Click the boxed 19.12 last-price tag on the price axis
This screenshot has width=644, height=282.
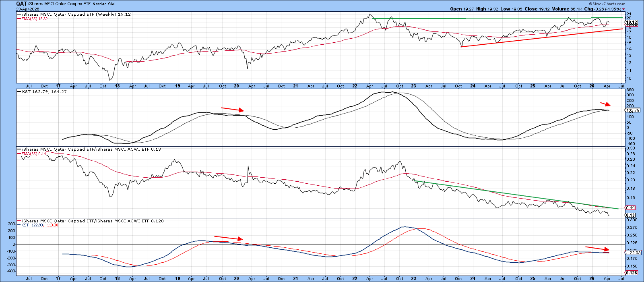(632, 23)
